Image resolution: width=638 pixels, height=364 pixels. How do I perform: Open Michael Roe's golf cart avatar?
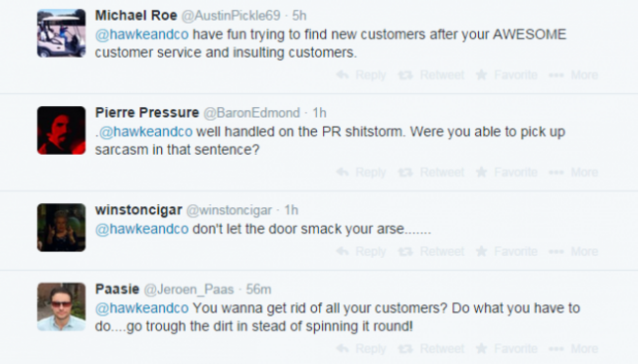point(62,33)
